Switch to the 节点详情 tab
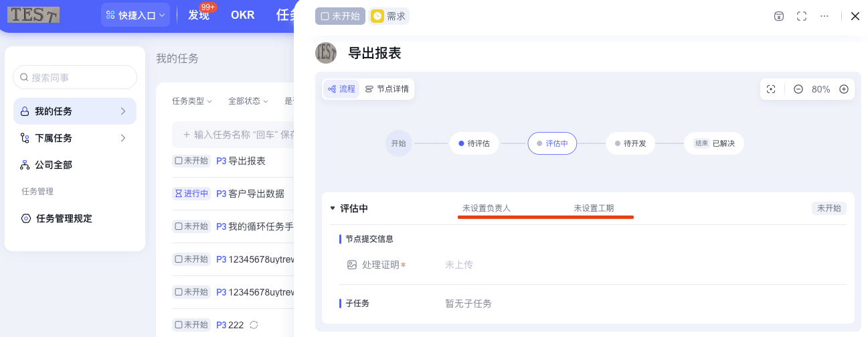 click(387, 89)
